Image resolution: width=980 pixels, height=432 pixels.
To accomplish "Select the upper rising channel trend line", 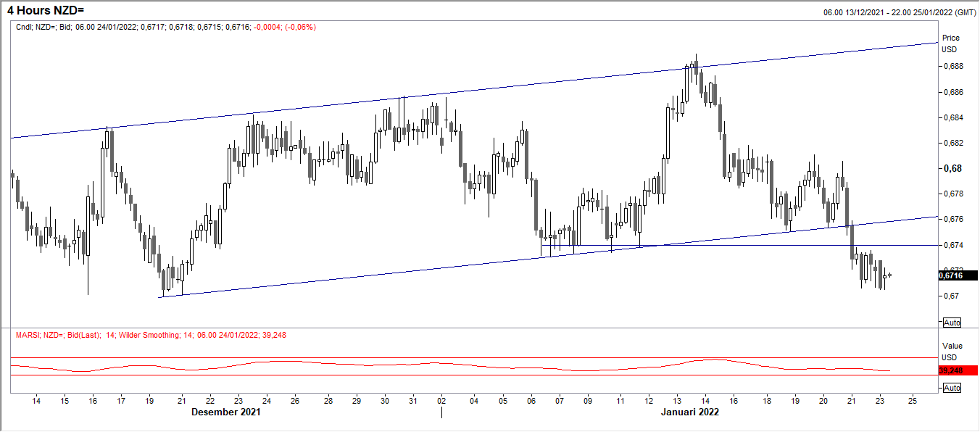I will coord(475,90).
